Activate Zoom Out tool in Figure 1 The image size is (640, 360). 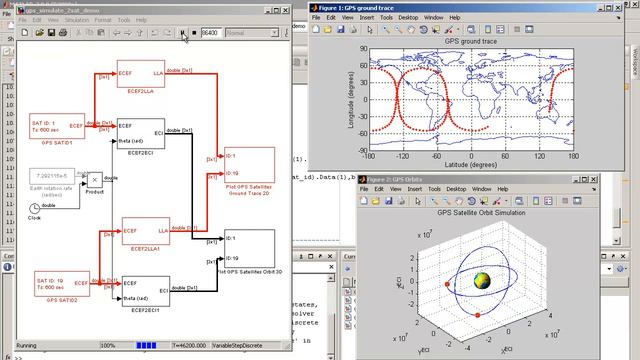pyautogui.click(x=398, y=29)
